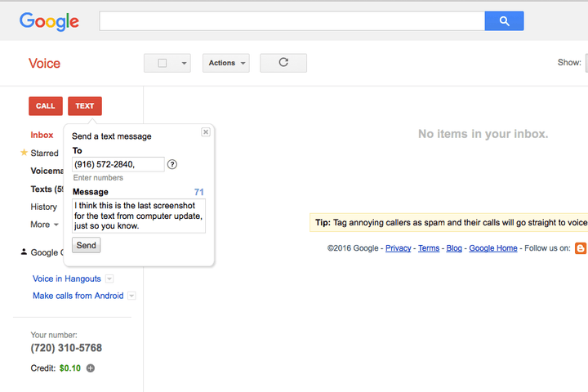This screenshot has height=392, width=588.
Task: Open the History folder
Action: (43, 207)
